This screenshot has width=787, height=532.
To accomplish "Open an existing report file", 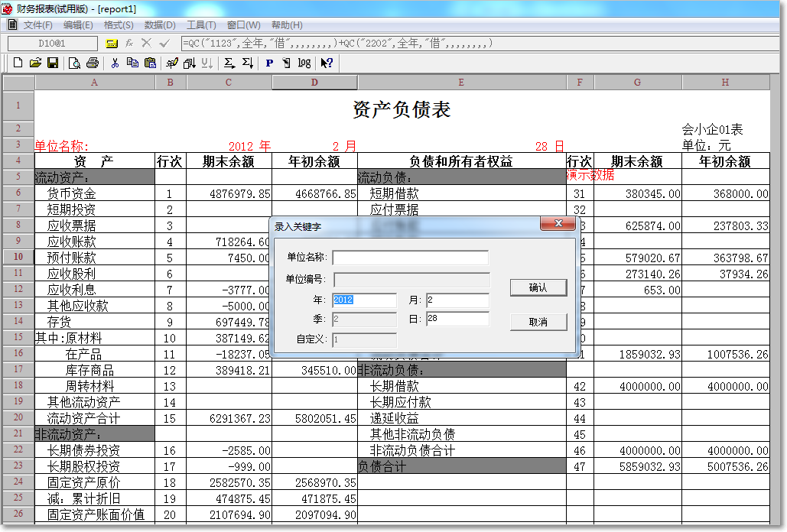I will coord(35,63).
